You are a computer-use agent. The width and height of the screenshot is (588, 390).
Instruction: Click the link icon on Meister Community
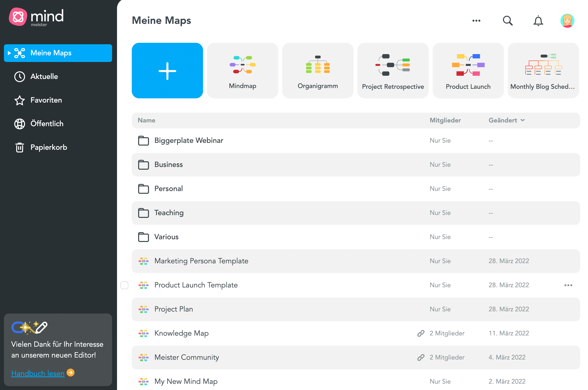pyautogui.click(x=421, y=357)
